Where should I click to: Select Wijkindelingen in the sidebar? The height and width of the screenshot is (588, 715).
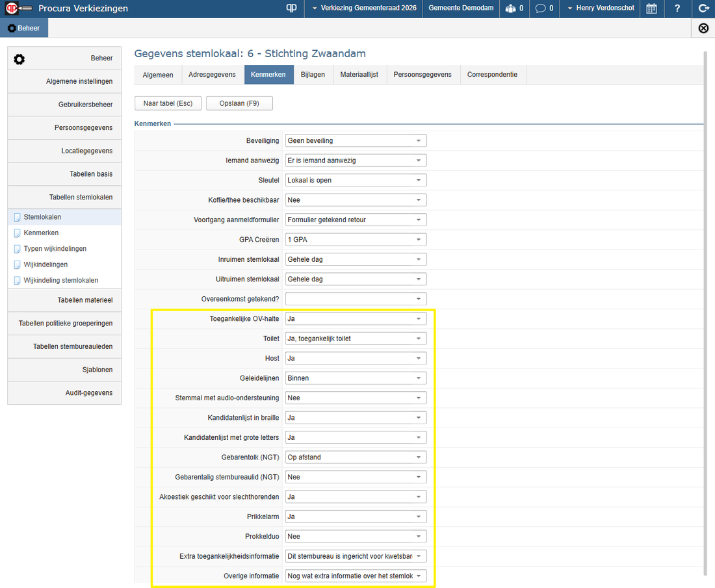coord(45,264)
